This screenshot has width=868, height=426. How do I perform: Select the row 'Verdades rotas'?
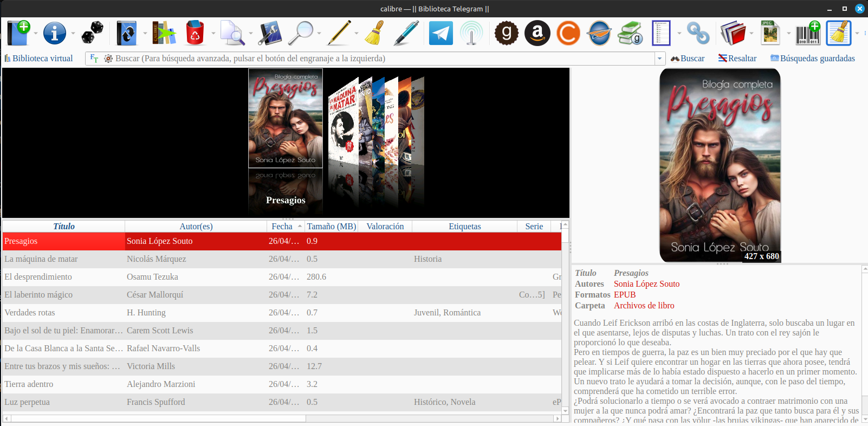[282, 313]
